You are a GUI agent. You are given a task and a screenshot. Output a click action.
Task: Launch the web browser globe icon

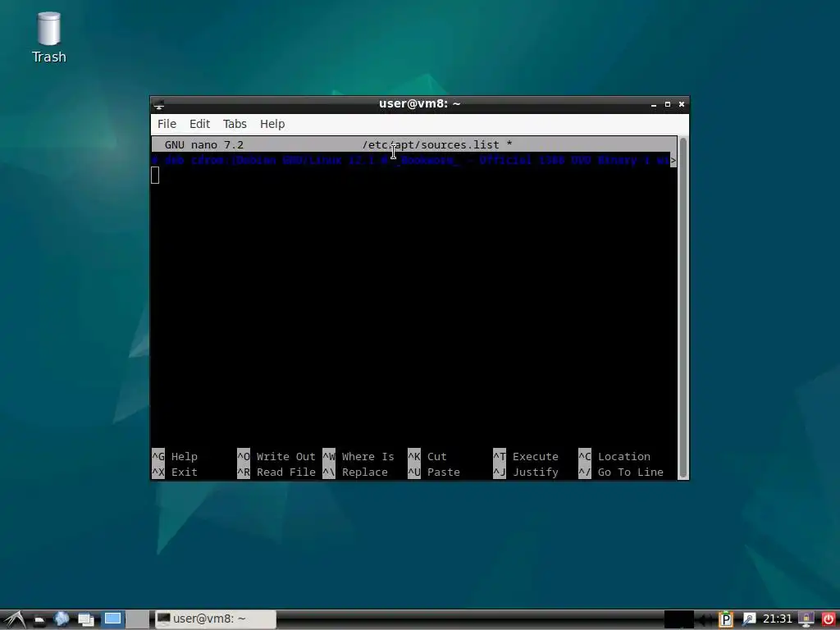[x=62, y=619]
